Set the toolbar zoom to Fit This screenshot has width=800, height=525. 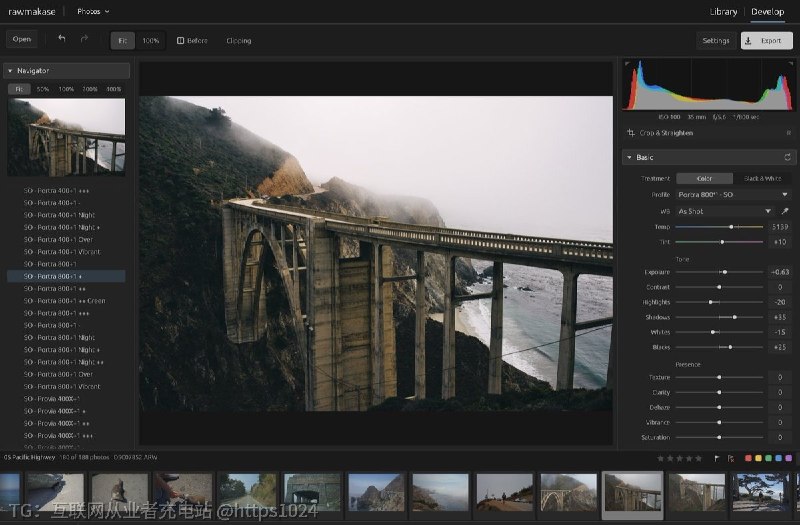click(x=123, y=40)
